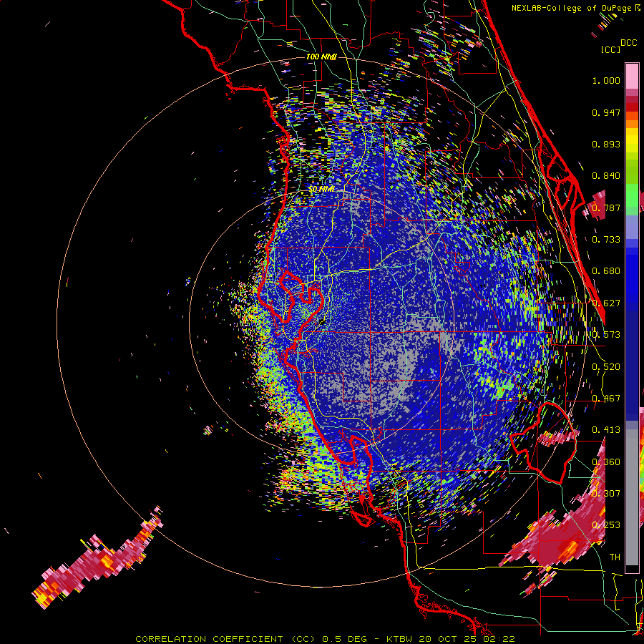Select the 0.360 legend value
644x644 pixels.
tap(606, 462)
